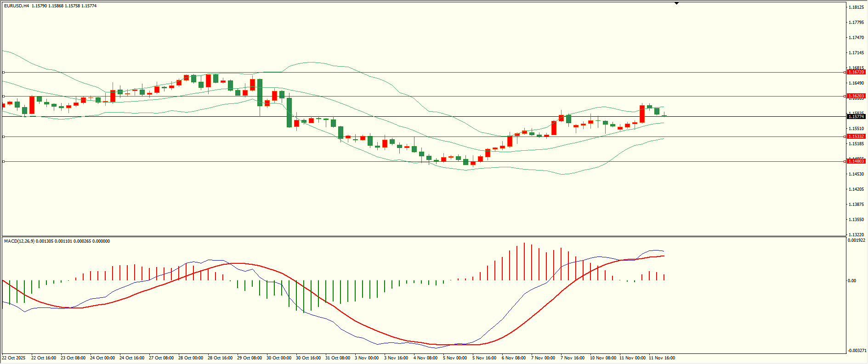Click the EURUSD,H4 chart title text
The height and width of the screenshot is (364, 868).
[17, 6]
